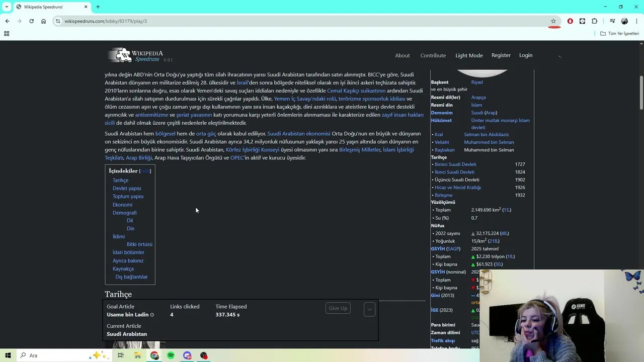Jump to Ekonomi in contents
This screenshot has height=362, width=644.
tap(122, 205)
